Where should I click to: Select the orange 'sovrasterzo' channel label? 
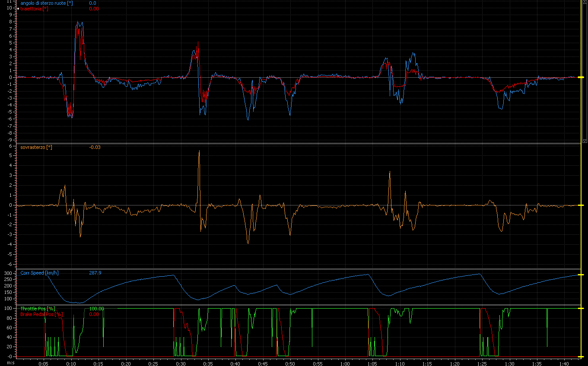(x=36, y=147)
